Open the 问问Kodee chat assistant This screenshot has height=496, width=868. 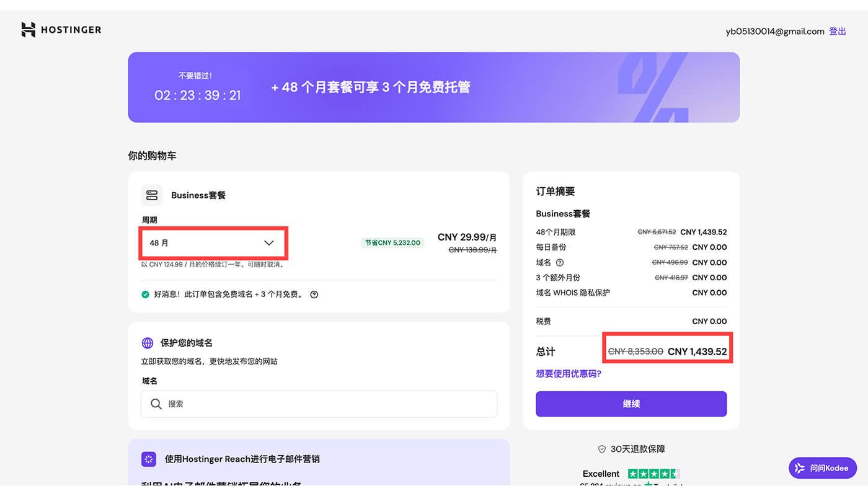click(822, 468)
